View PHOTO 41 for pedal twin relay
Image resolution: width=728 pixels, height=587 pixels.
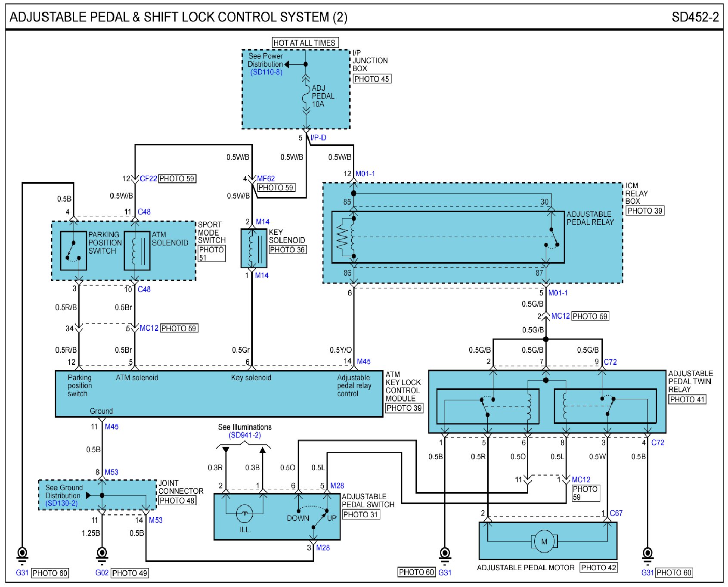click(x=687, y=399)
